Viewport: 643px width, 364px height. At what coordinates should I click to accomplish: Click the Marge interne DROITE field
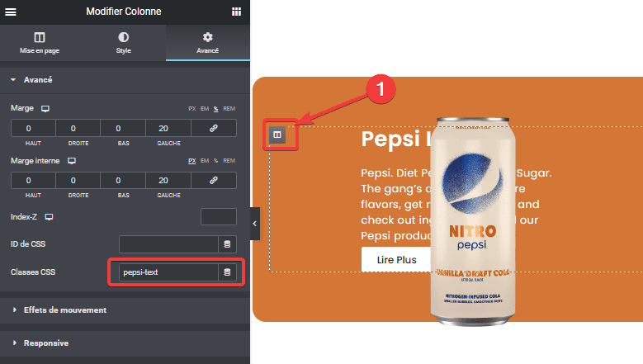coord(78,181)
